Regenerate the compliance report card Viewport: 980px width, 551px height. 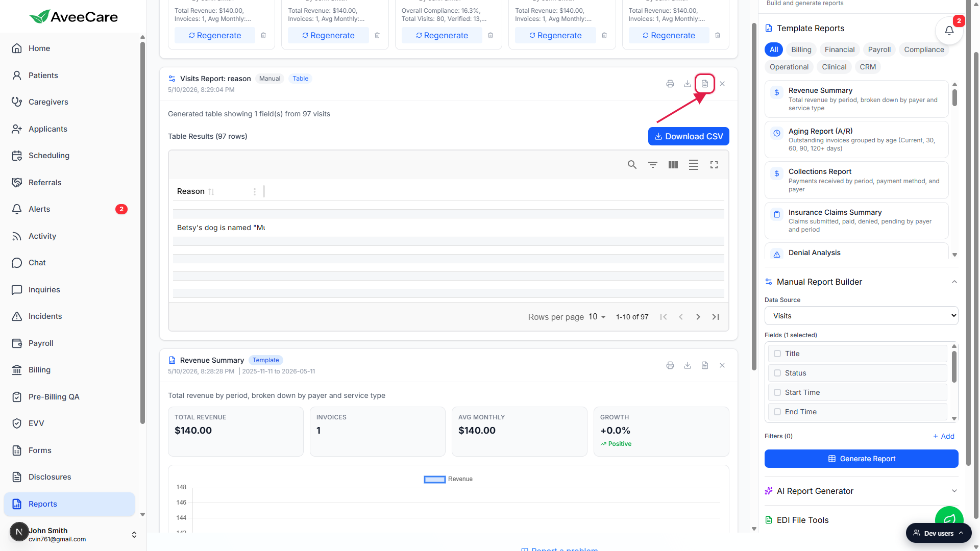442,35
